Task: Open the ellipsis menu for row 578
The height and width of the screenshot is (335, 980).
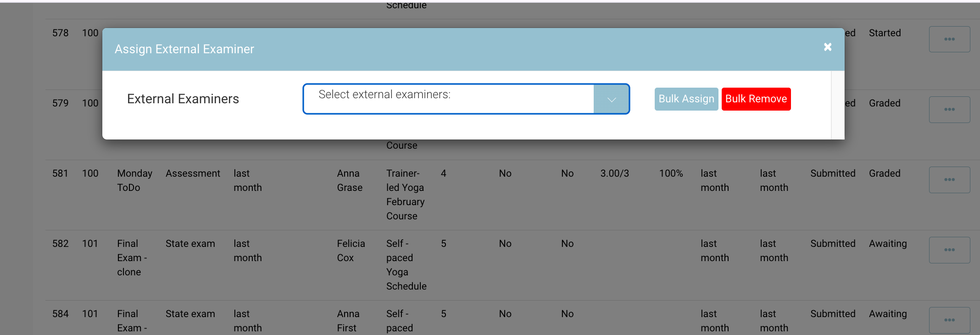Action: (949, 39)
